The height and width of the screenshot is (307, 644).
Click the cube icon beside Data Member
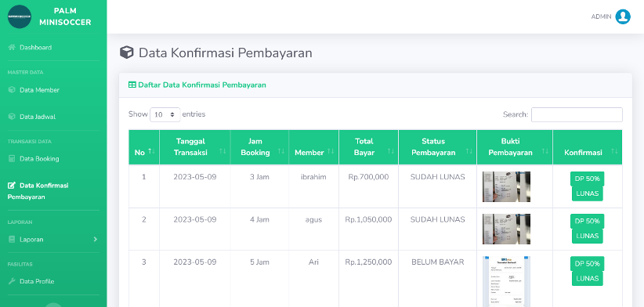12,90
